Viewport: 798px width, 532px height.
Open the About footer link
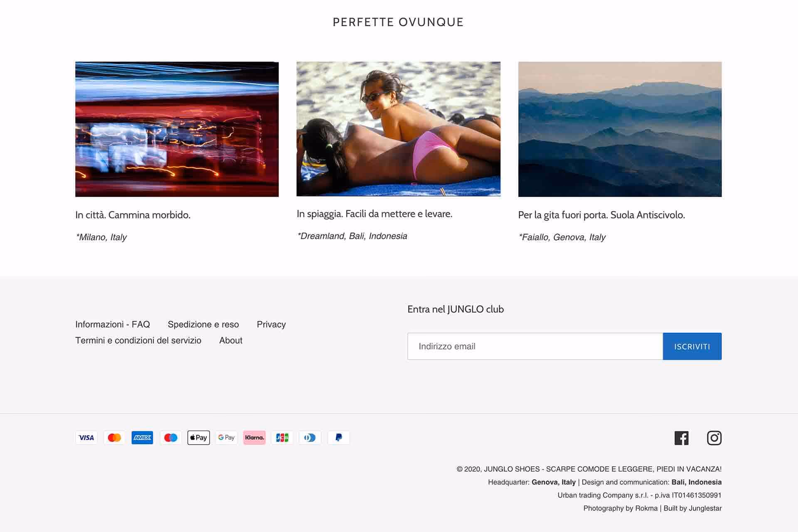(x=231, y=340)
